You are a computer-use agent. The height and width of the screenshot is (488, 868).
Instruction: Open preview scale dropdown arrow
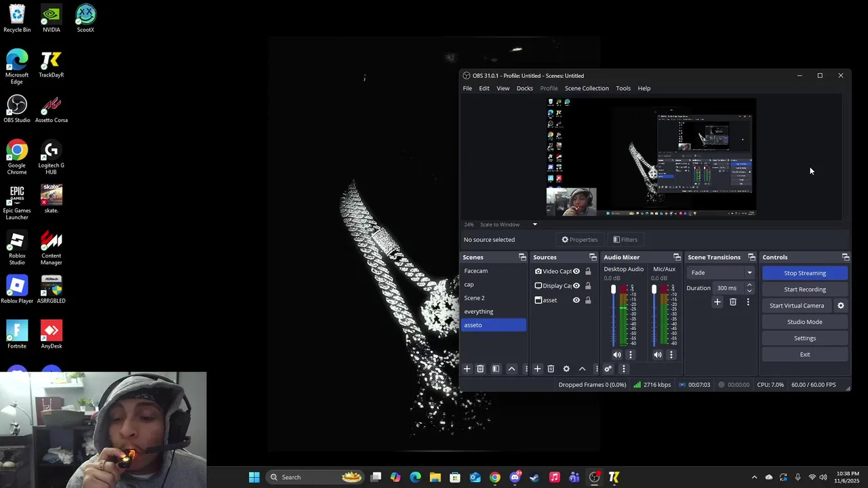click(x=534, y=224)
